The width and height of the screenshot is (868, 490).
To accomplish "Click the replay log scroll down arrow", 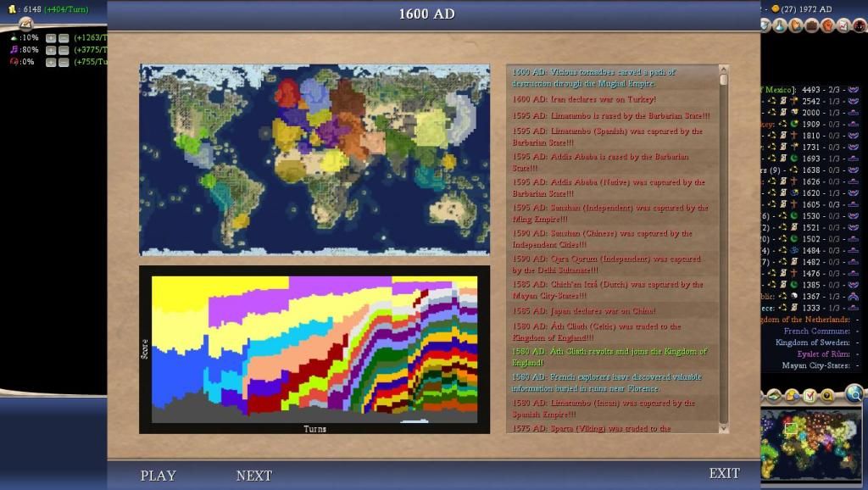I will 723,429.
